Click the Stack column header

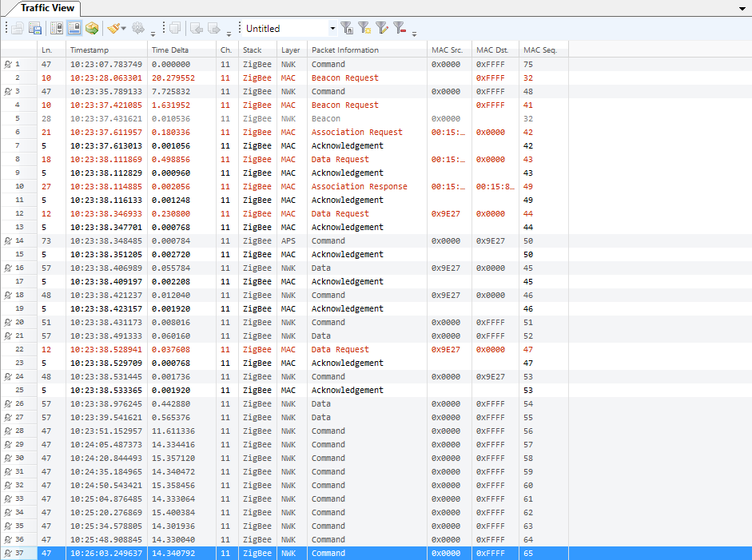coord(257,50)
